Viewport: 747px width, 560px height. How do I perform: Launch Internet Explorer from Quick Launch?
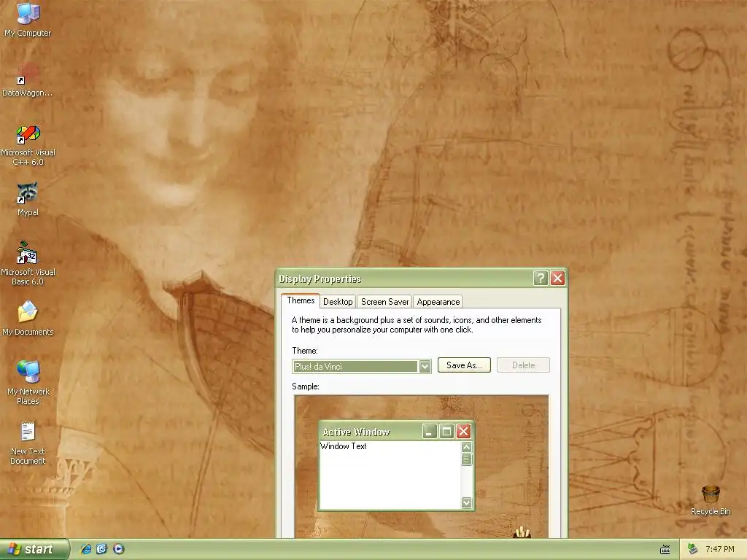pyautogui.click(x=86, y=549)
